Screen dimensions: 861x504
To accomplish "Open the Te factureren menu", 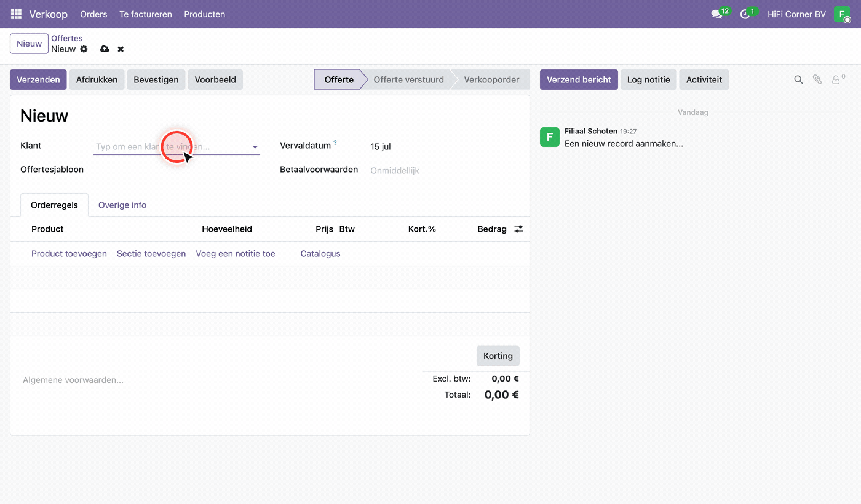I will tap(146, 14).
